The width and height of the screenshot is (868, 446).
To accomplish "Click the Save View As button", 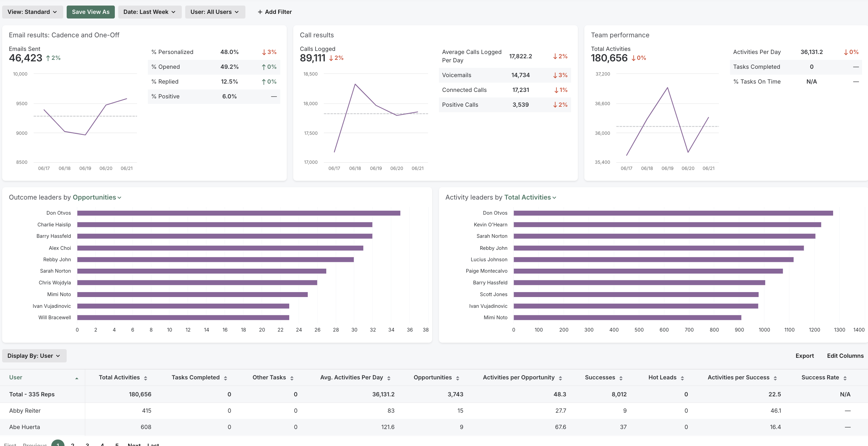I will [90, 12].
